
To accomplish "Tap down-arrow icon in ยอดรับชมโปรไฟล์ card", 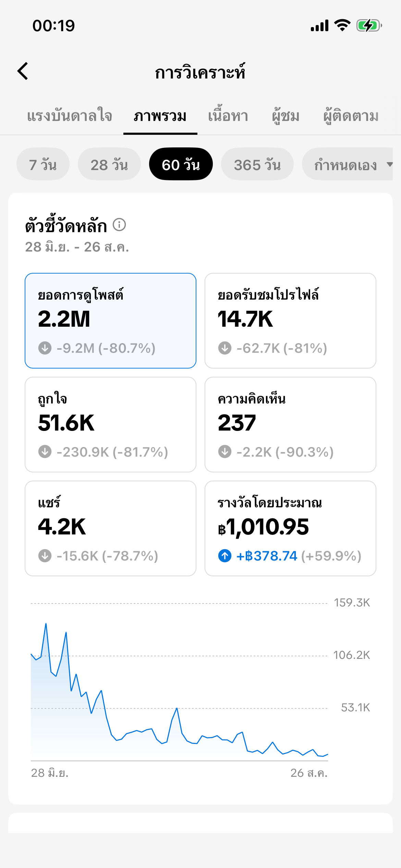I will click(225, 348).
